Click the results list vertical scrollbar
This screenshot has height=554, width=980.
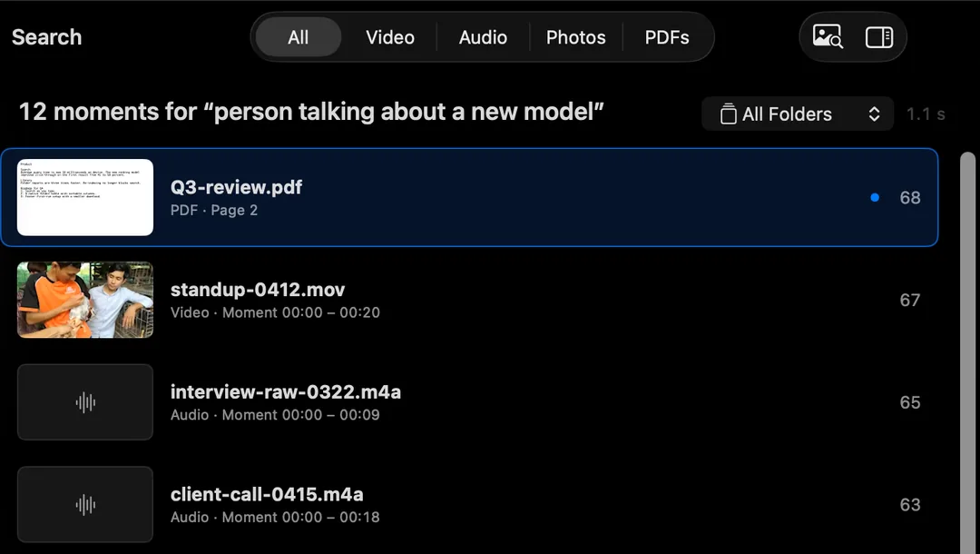[967, 352]
